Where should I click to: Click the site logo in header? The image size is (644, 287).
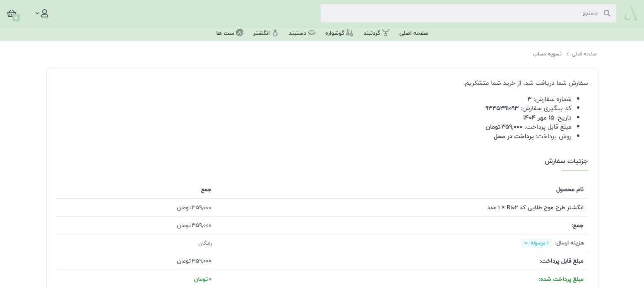[x=631, y=13]
